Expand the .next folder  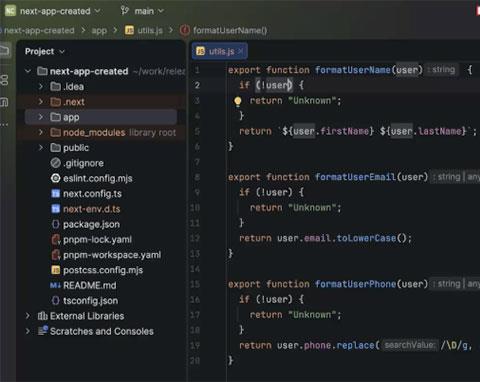click(41, 102)
